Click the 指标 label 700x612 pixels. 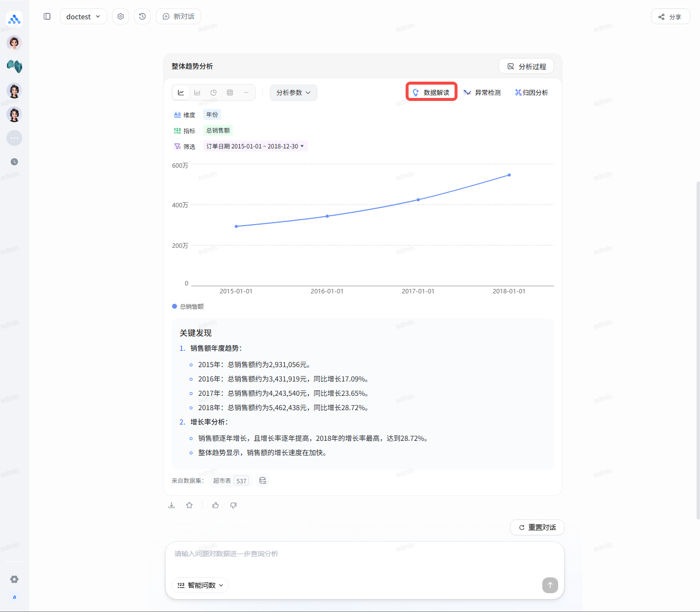pos(189,131)
